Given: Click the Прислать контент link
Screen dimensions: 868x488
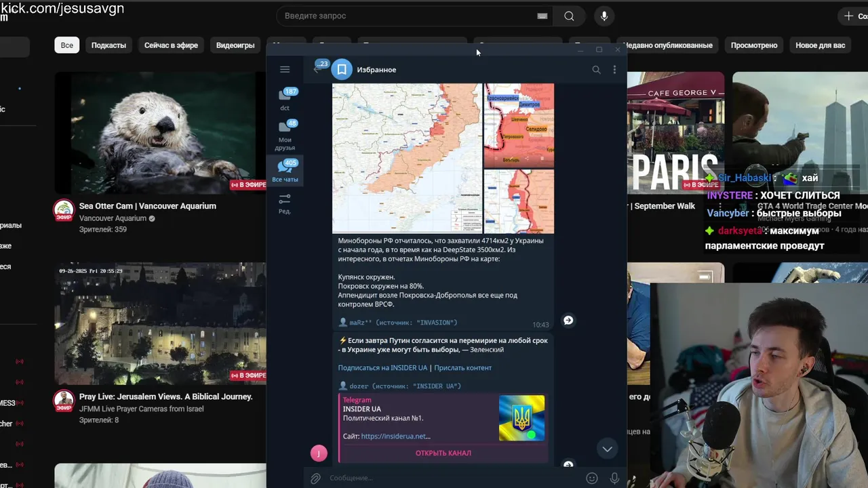Looking at the screenshot, I should pyautogui.click(x=462, y=367).
